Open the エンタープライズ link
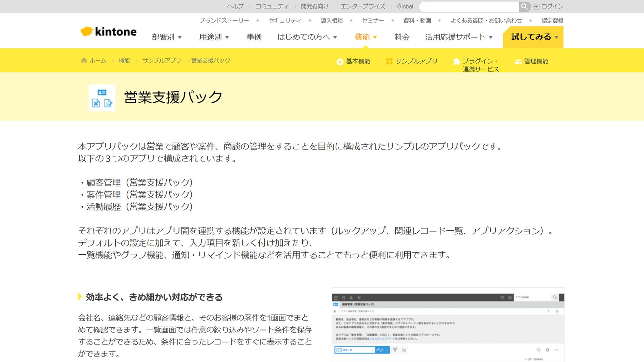Screen dimensions: 644x362 pyautogui.click(x=363, y=6)
